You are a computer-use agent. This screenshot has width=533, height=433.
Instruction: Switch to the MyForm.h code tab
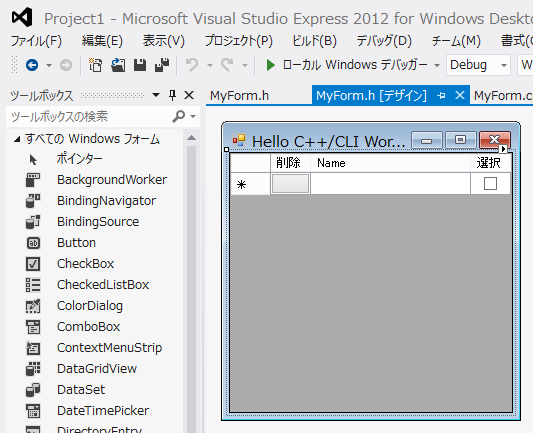click(239, 96)
